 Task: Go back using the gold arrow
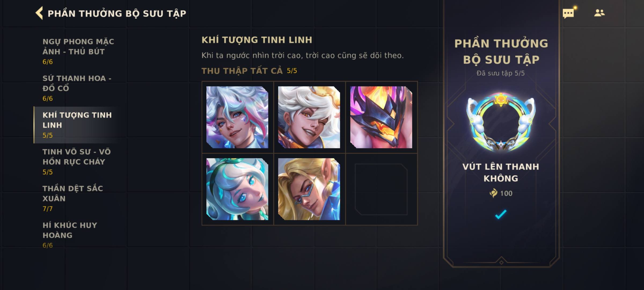[39, 13]
